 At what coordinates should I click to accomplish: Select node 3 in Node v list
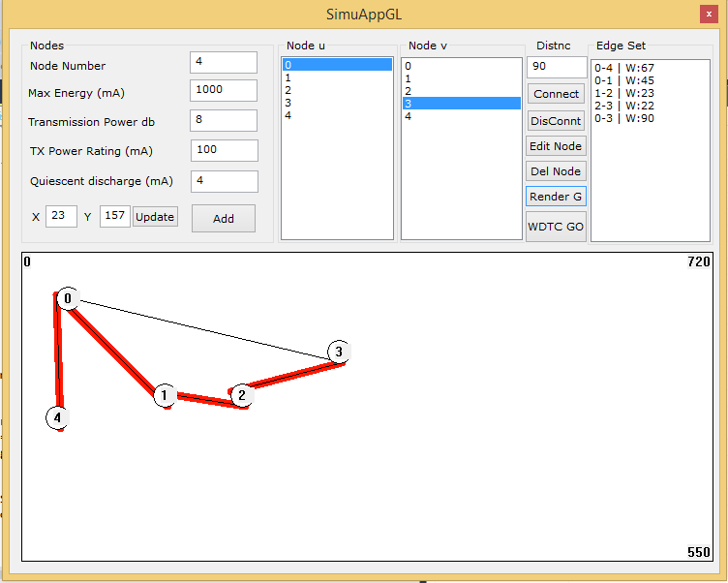tap(462, 104)
